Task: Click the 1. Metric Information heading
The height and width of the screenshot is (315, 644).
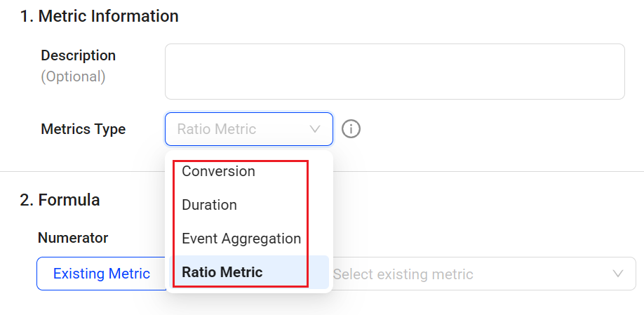Action: point(99,15)
